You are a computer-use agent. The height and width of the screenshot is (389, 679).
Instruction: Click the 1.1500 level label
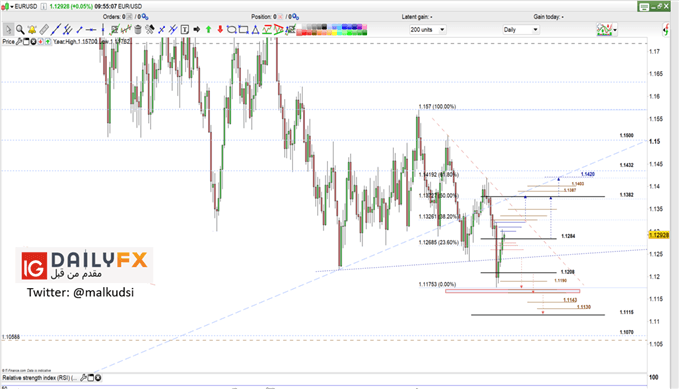click(627, 136)
